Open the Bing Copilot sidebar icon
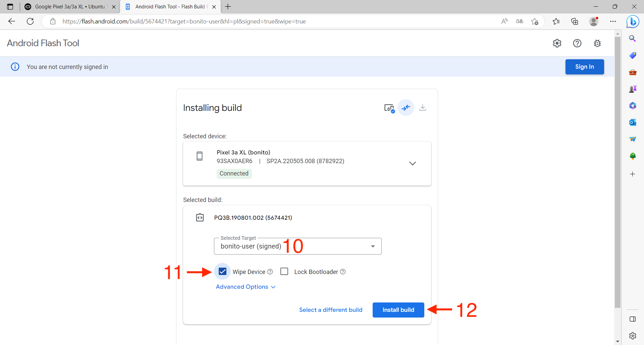Image resolution: width=644 pixels, height=345 pixels. click(633, 22)
